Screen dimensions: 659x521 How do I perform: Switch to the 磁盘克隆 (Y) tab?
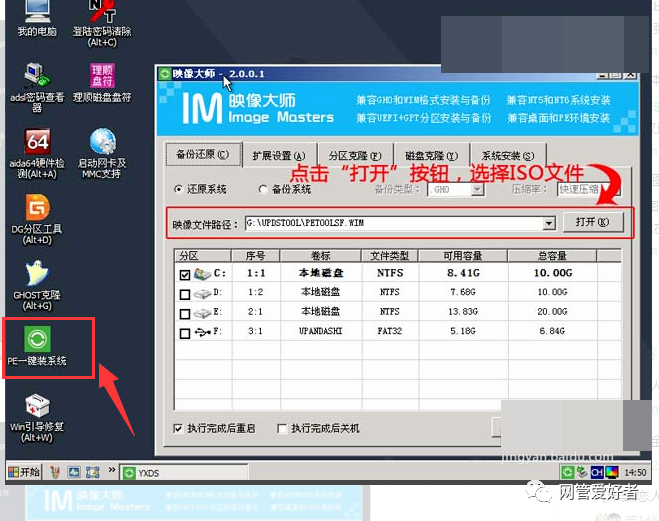coord(431,156)
